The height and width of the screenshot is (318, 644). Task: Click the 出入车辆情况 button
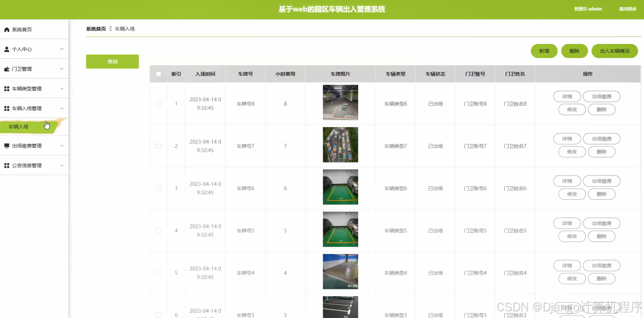point(615,51)
